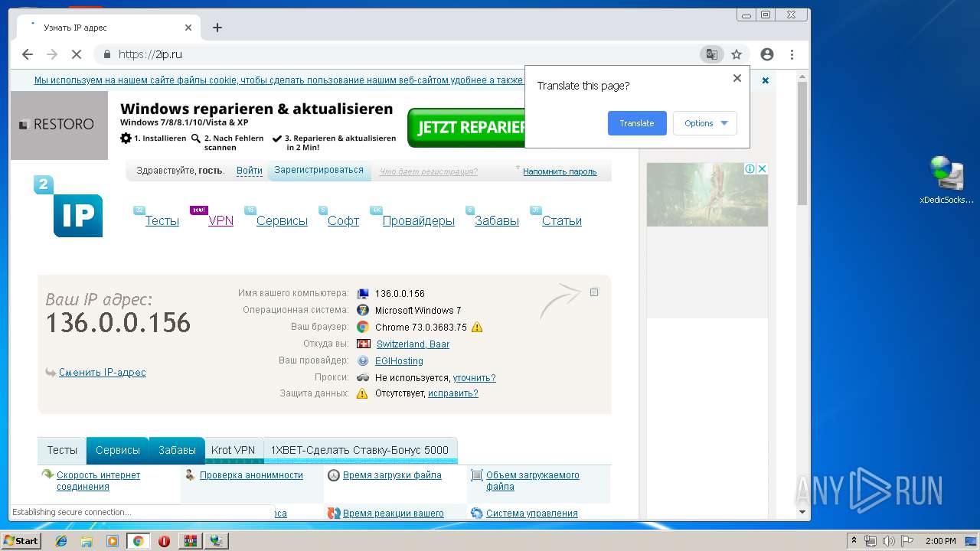Viewport: 980px width, 551px height.
Task: Open the xDedicSocks desktop shortcut
Action: [947, 181]
